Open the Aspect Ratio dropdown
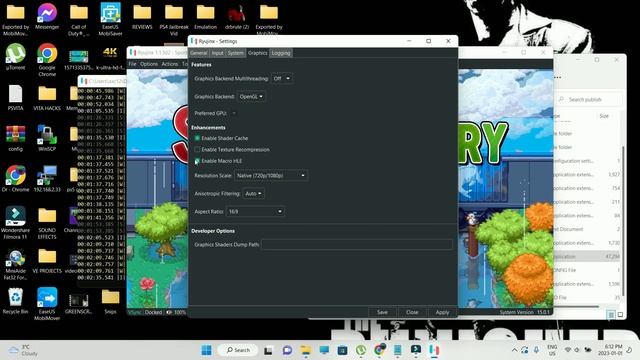Image resolution: width=640 pixels, height=360 pixels. coord(255,211)
